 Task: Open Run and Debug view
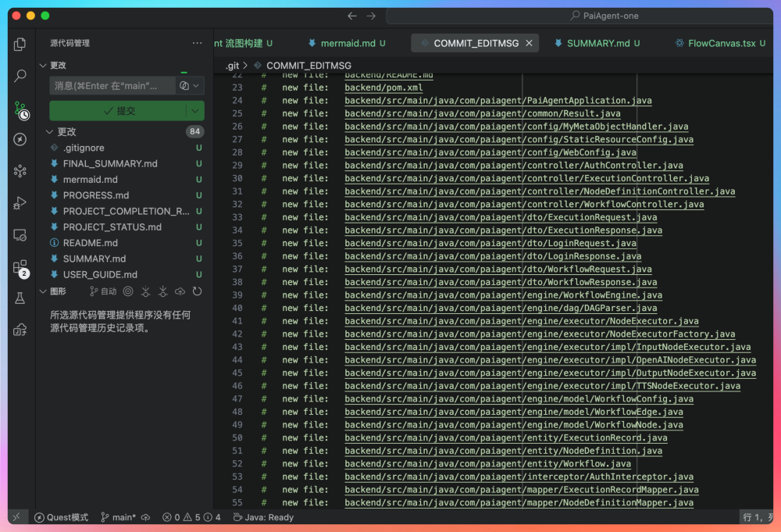[x=20, y=203]
